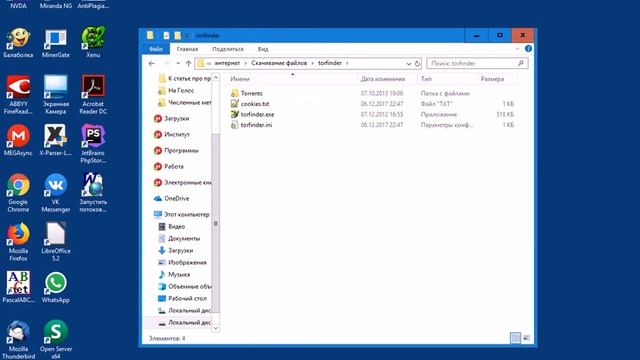Click navigation pane scroll down arrow

point(216,328)
